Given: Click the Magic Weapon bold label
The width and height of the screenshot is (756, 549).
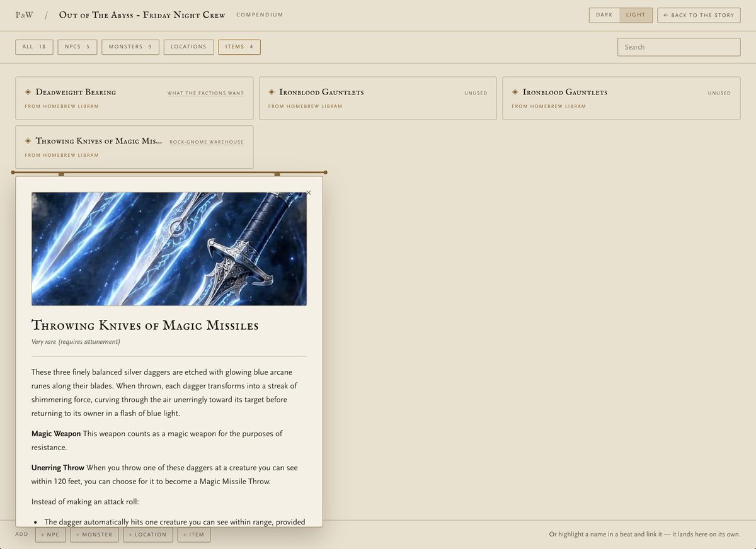Looking at the screenshot, I should [x=56, y=434].
